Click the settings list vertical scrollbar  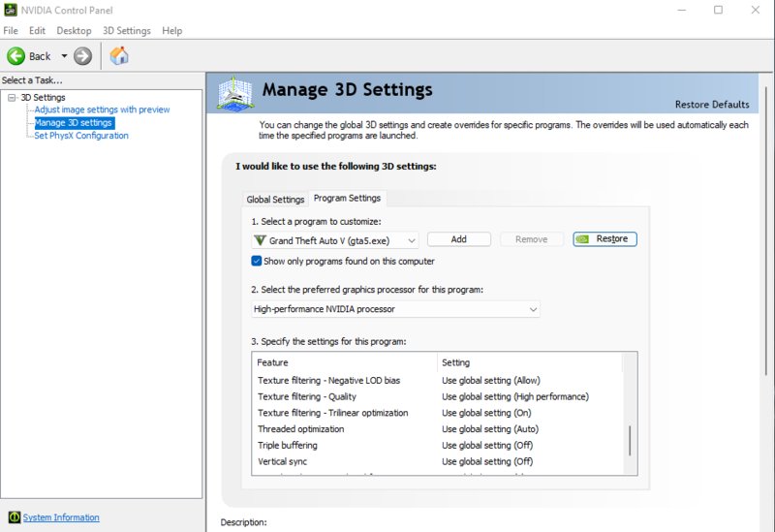tap(630, 414)
